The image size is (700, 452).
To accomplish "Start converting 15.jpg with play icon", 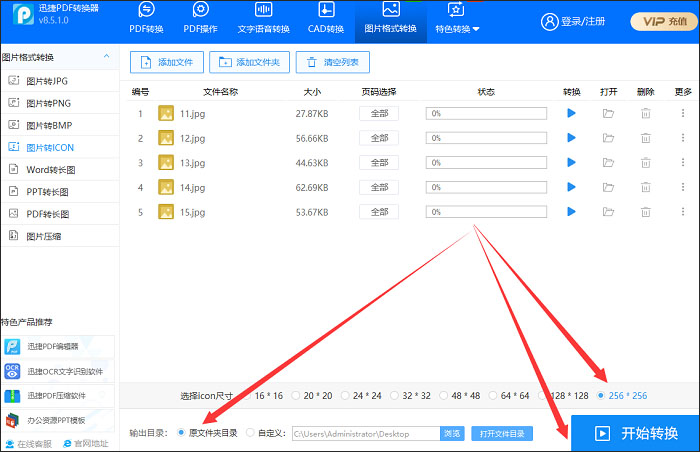I will click(571, 212).
